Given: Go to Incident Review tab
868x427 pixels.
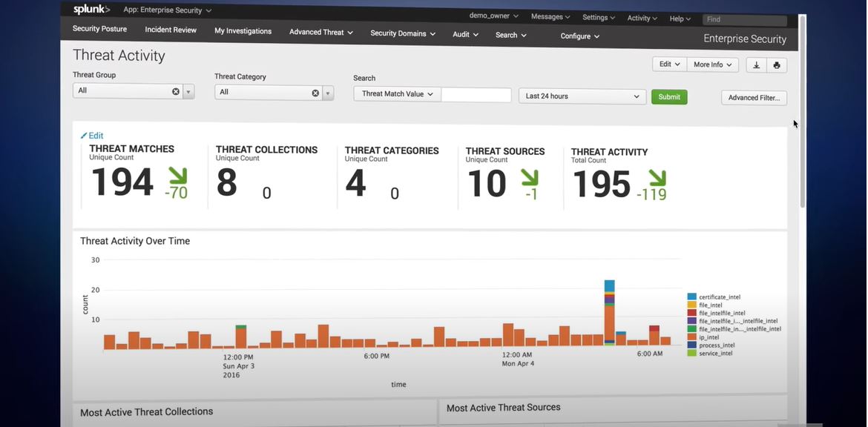Looking at the screenshot, I should point(171,30).
